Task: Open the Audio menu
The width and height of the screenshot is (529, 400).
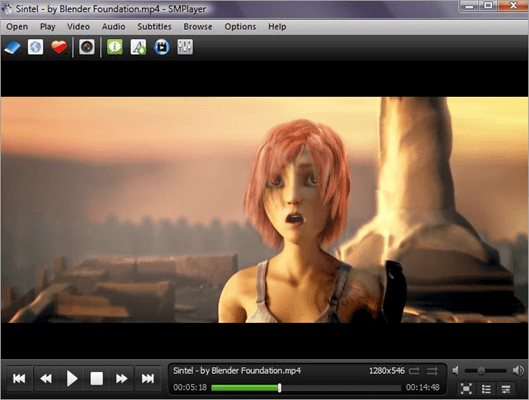Action: click(113, 27)
